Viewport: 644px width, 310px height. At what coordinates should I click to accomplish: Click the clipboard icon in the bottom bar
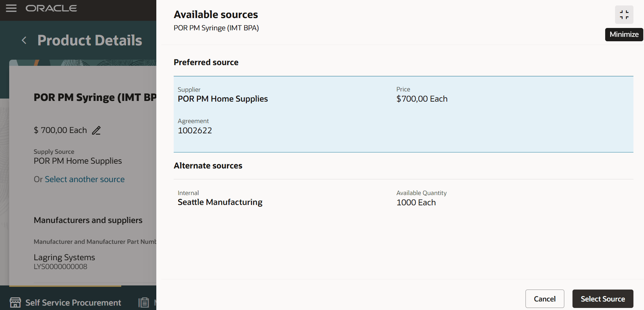point(143,302)
